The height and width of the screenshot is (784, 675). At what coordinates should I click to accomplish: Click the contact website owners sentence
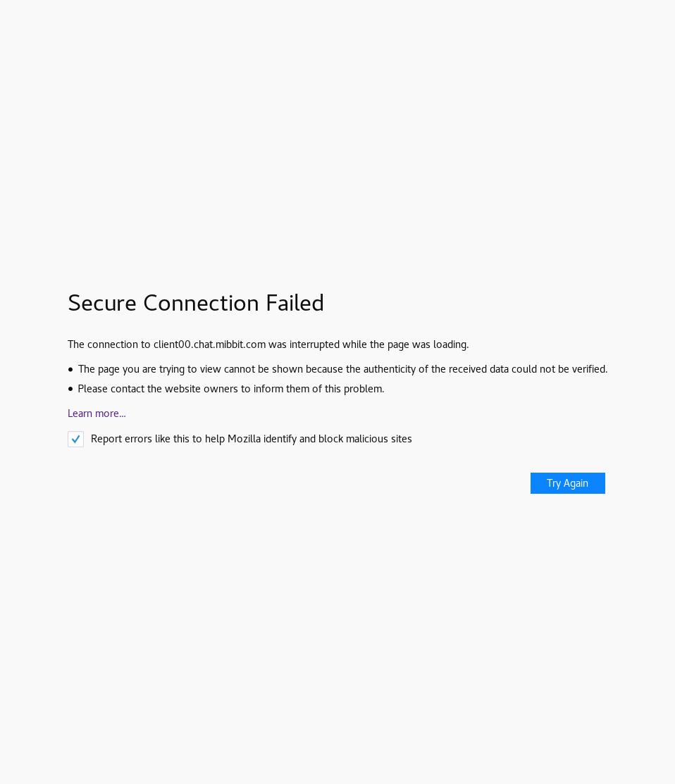(230, 389)
